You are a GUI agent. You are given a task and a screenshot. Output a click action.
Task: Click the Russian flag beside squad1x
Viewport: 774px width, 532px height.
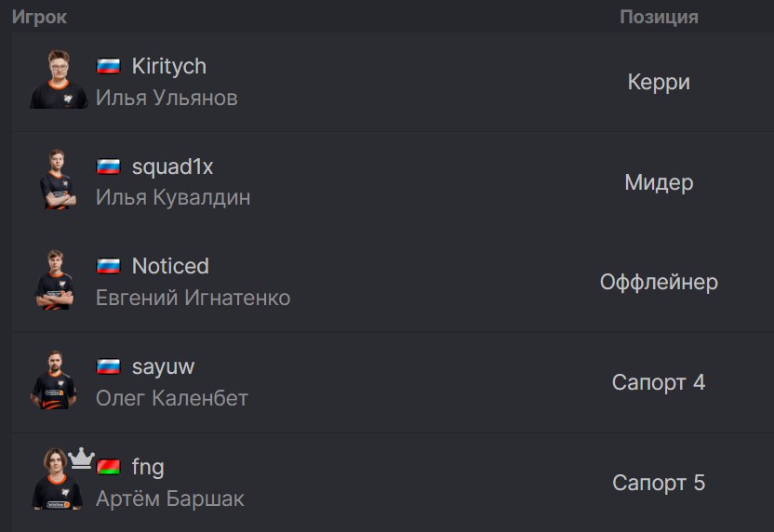(x=108, y=166)
